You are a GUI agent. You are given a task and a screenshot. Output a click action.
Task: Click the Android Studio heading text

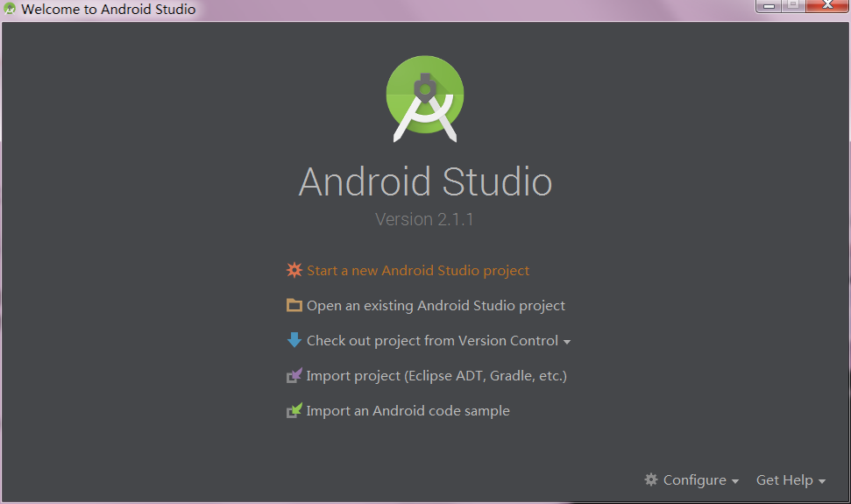coord(425,181)
